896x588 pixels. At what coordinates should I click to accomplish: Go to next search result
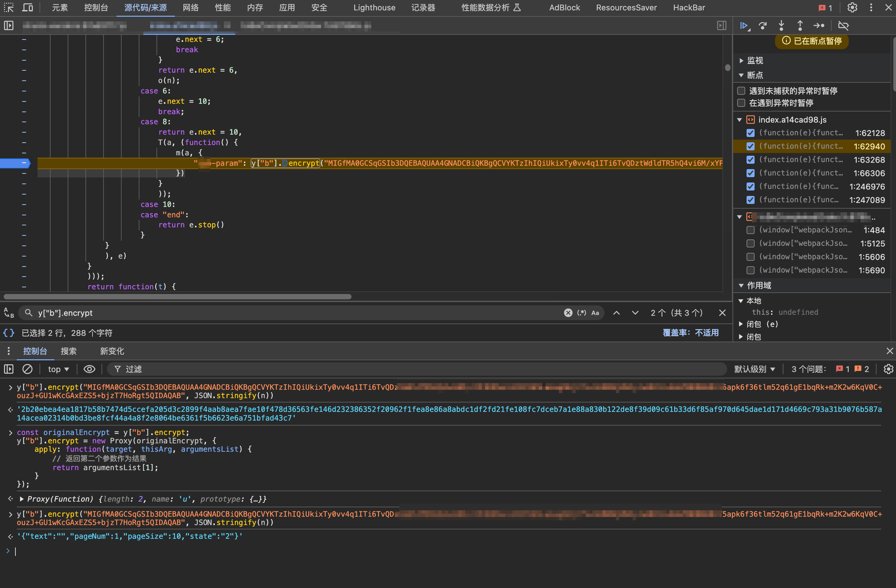tap(635, 313)
